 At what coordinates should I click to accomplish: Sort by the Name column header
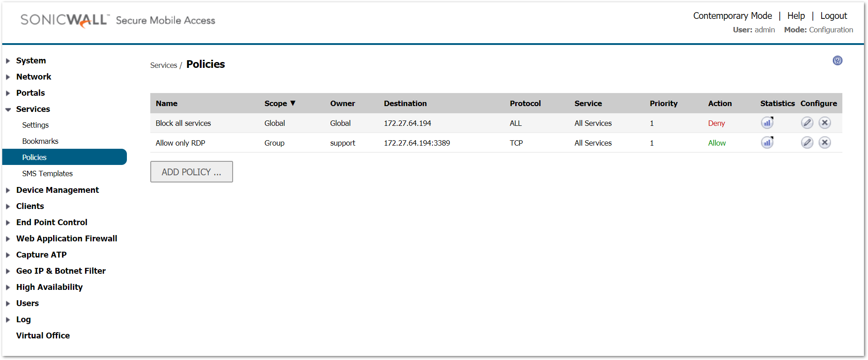coord(166,103)
